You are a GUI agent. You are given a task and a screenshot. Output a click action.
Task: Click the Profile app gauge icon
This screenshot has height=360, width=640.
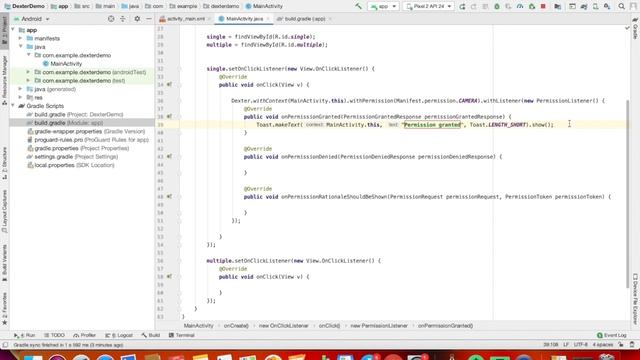pos(520,7)
